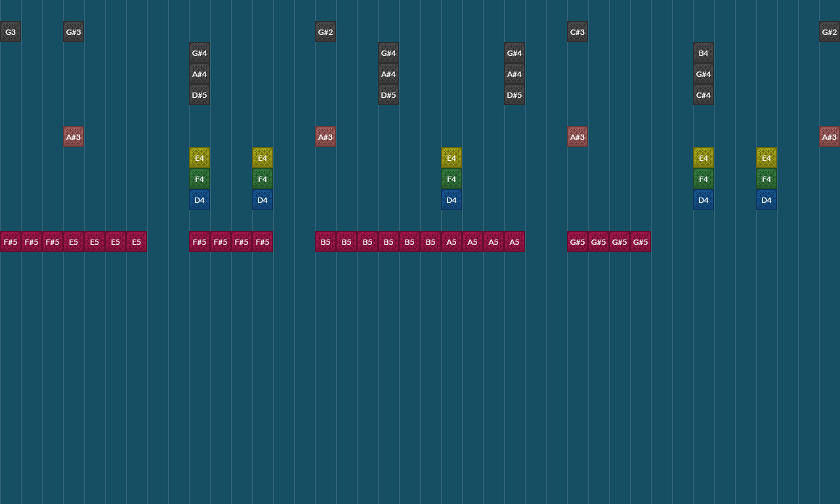Click the rightmost gray A#4 block

pyautogui.click(x=514, y=73)
